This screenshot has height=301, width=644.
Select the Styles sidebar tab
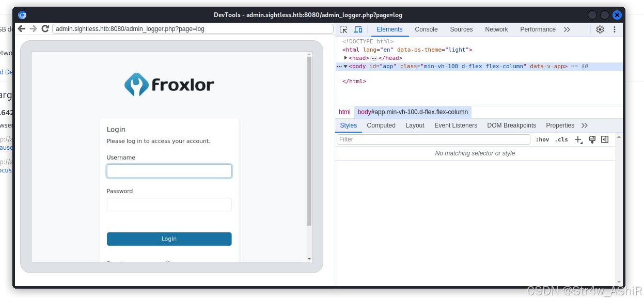(x=349, y=125)
